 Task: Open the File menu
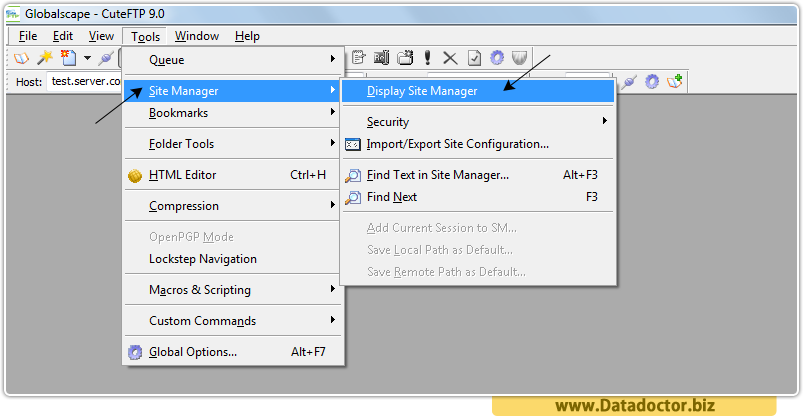click(x=28, y=36)
